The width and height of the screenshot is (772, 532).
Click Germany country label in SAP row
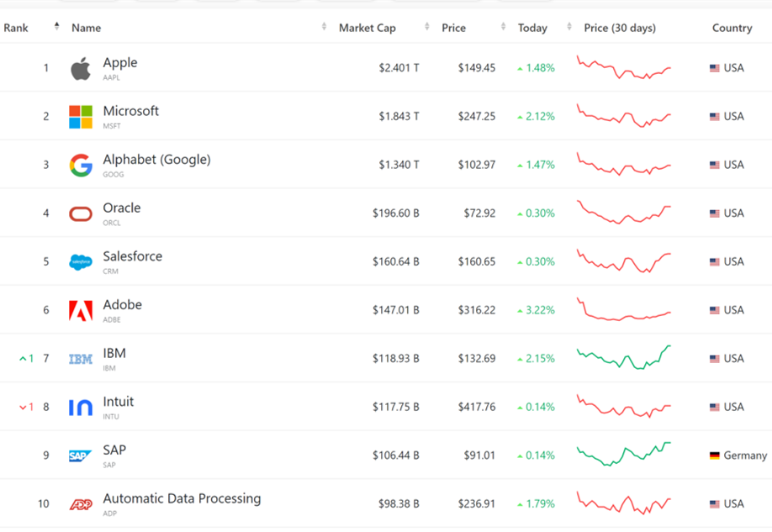(x=745, y=456)
